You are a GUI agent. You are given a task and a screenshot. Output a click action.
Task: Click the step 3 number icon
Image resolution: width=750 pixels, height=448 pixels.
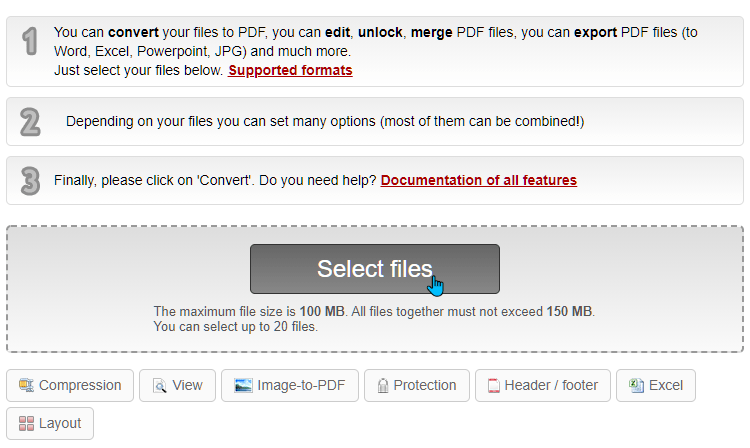click(x=30, y=181)
